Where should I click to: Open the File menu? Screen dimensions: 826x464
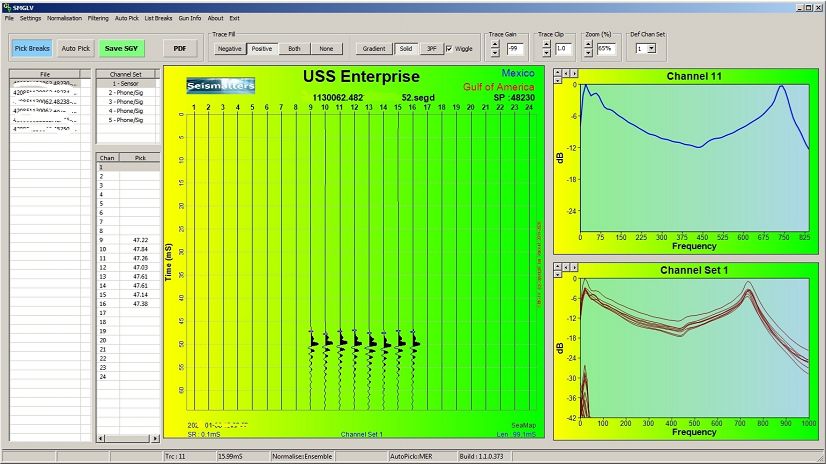click(x=9, y=18)
